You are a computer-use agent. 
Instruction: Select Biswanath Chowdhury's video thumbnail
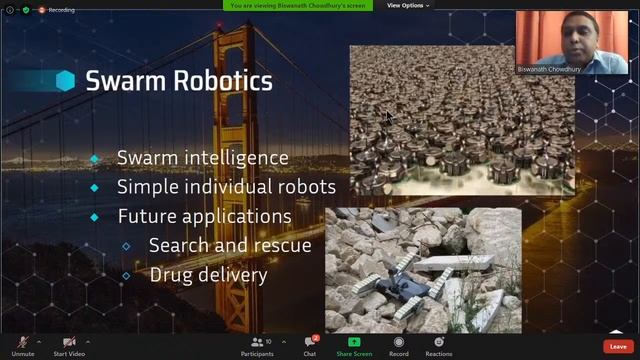[572, 42]
